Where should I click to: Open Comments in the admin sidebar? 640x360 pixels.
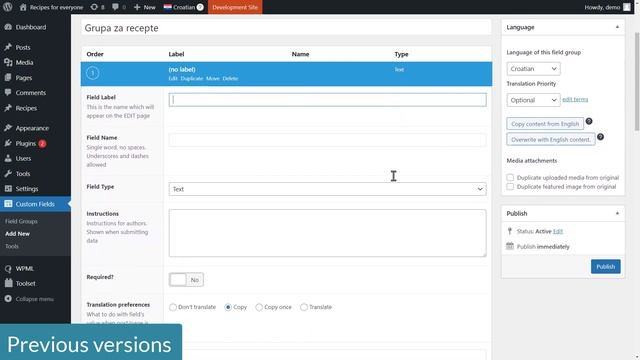point(31,93)
